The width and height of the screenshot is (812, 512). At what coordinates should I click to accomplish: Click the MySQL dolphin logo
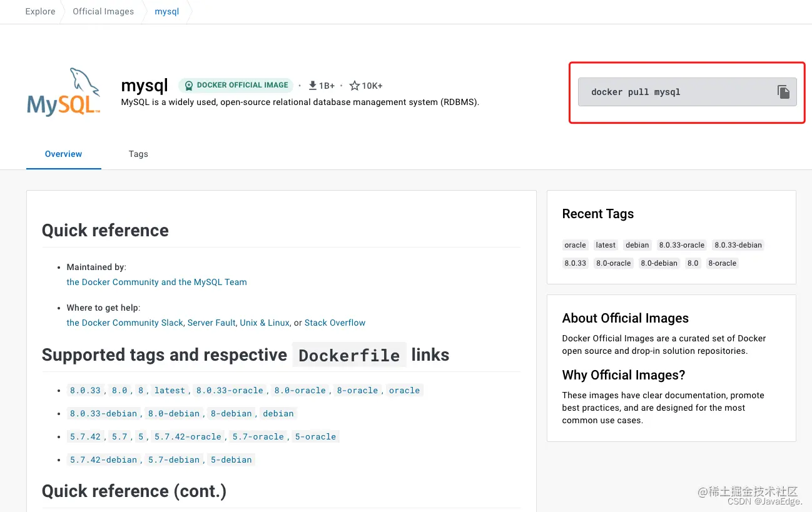(63, 92)
